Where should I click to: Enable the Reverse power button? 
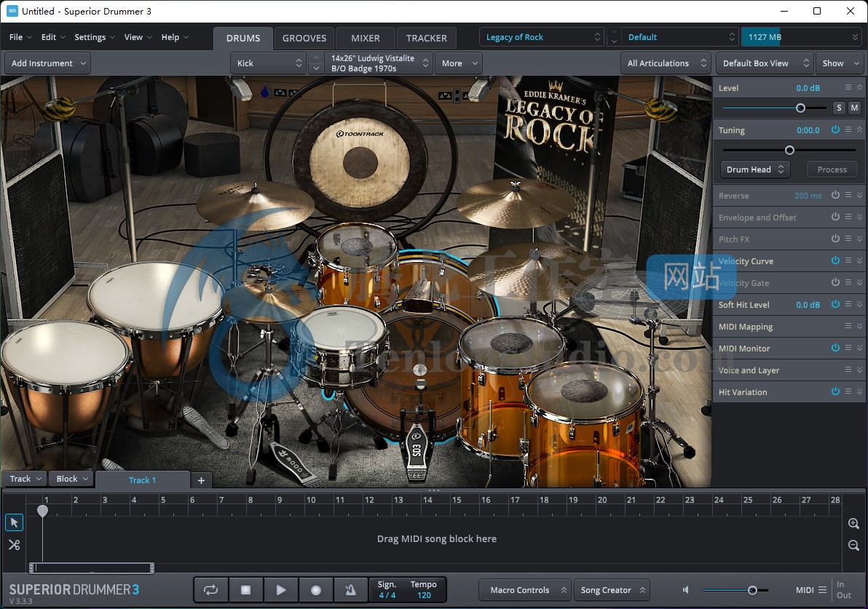[x=835, y=195]
